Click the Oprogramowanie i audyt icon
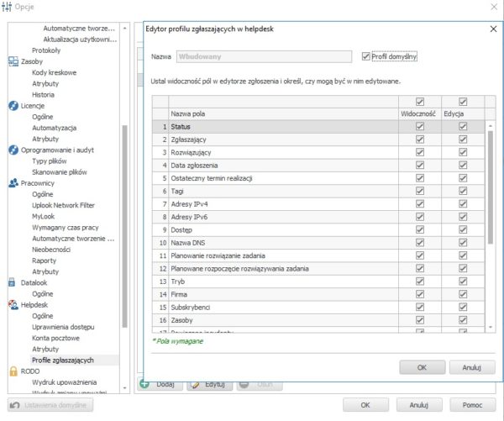Screen dimensions: 504x421 (x=13, y=150)
